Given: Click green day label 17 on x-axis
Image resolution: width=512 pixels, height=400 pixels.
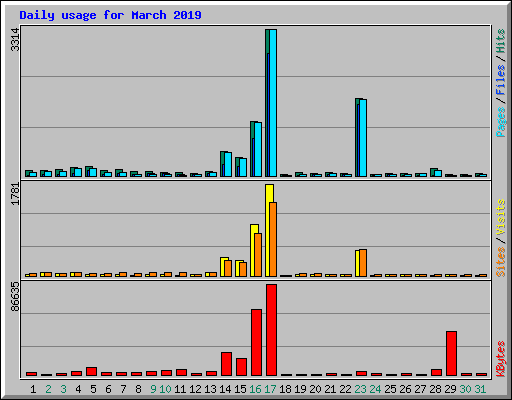Looking at the screenshot, I should point(270,389).
